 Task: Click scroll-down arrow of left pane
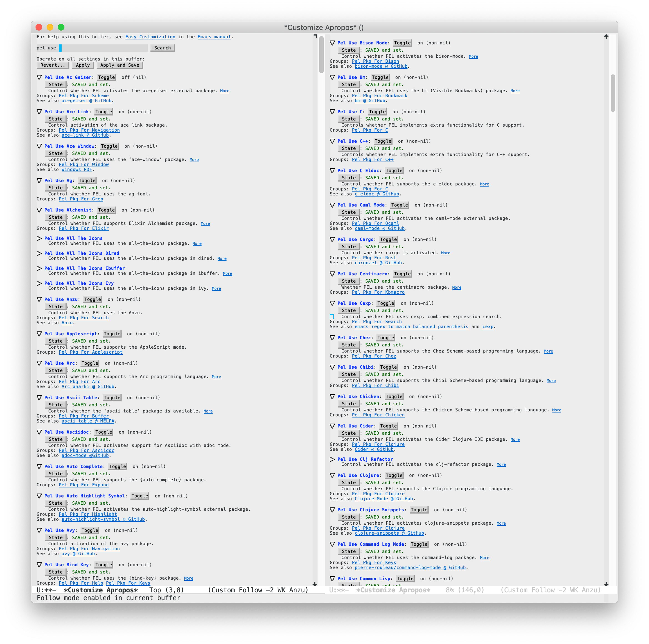click(x=315, y=584)
